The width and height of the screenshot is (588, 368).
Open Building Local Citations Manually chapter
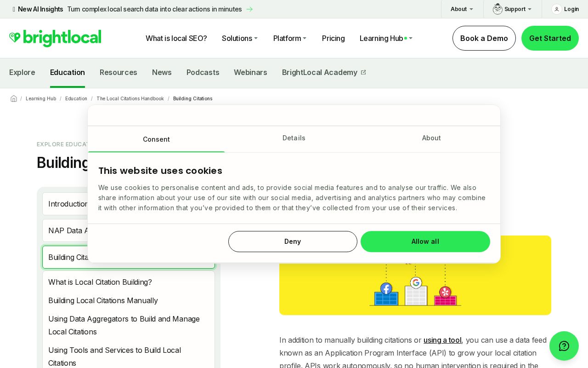tap(103, 300)
